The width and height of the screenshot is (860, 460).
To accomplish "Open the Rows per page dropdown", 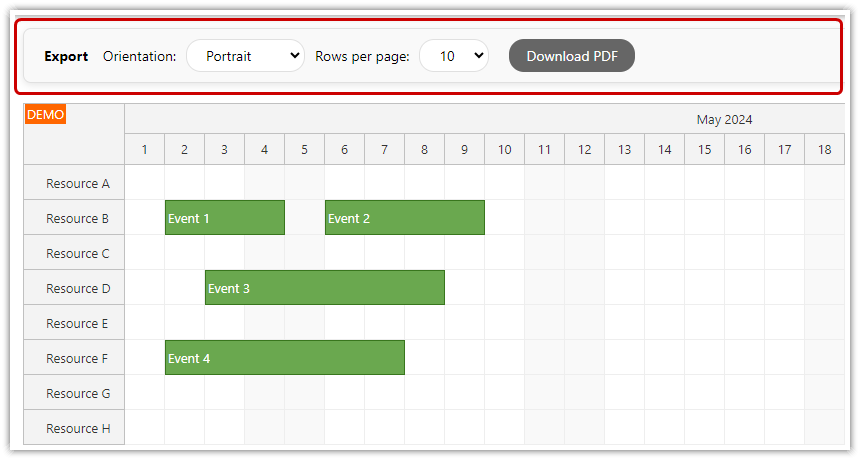I will click(x=453, y=56).
